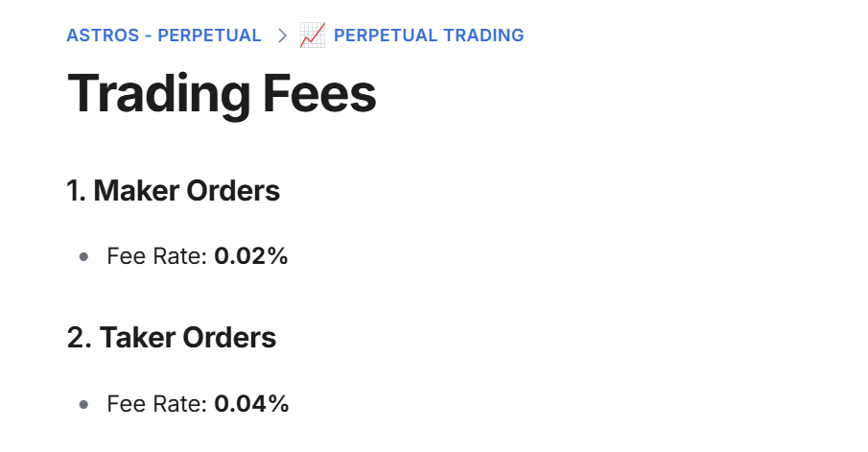The height and width of the screenshot is (452, 868).
Task: Click the chart emoji icon in breadcrumb
Action: (313, 36)
